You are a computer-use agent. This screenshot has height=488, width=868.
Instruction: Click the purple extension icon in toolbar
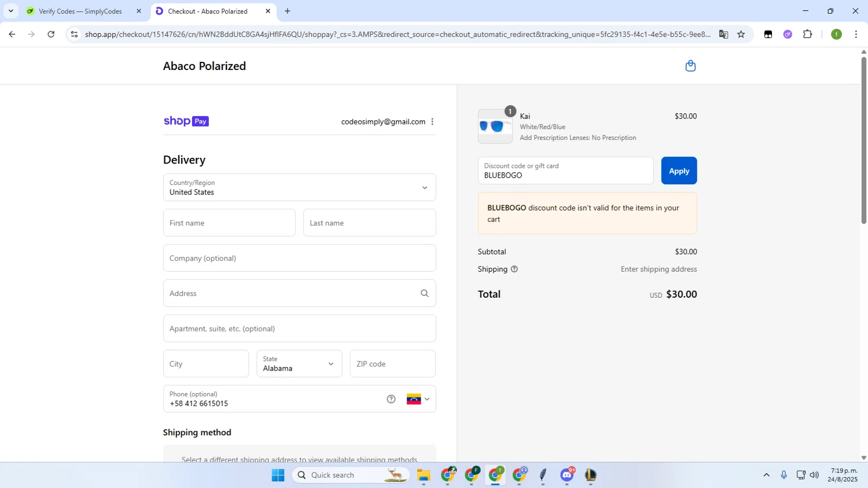pos(788,34)
